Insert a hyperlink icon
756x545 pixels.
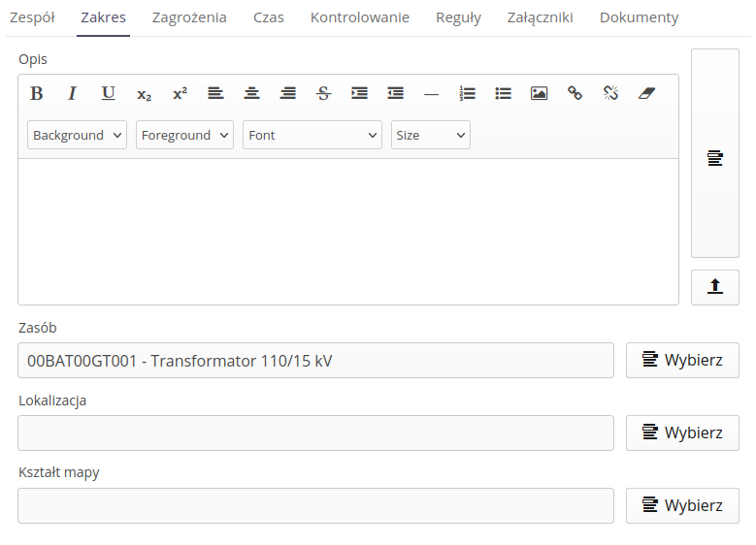(575, 93)
